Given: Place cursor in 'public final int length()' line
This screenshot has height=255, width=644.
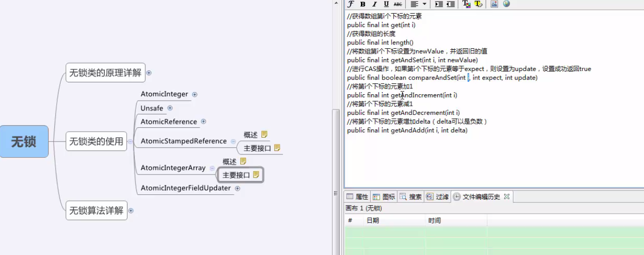Looking at the screenshot, I should [x=380, y=42].
